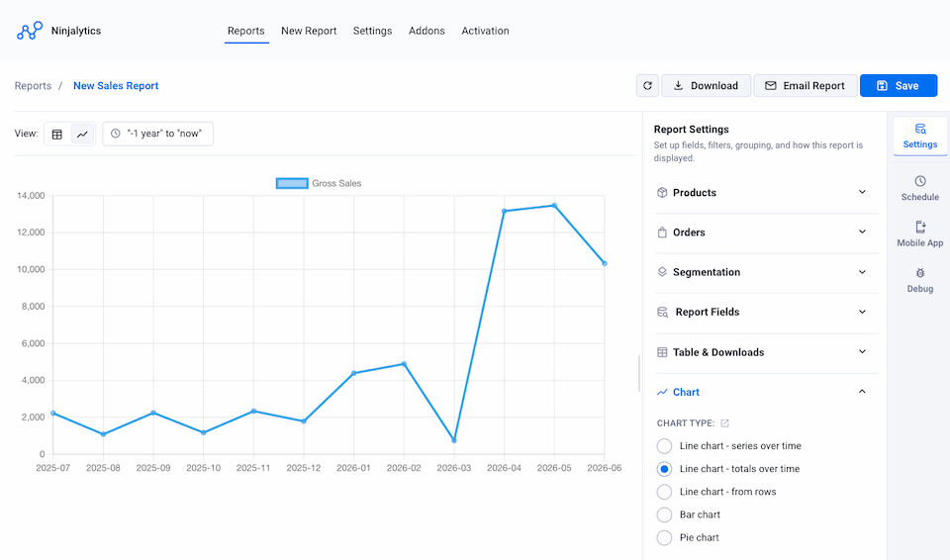Click the Report Fields icon
Image resolution: width=950 pixels, height=560 pixels.
tap(663, 312)
